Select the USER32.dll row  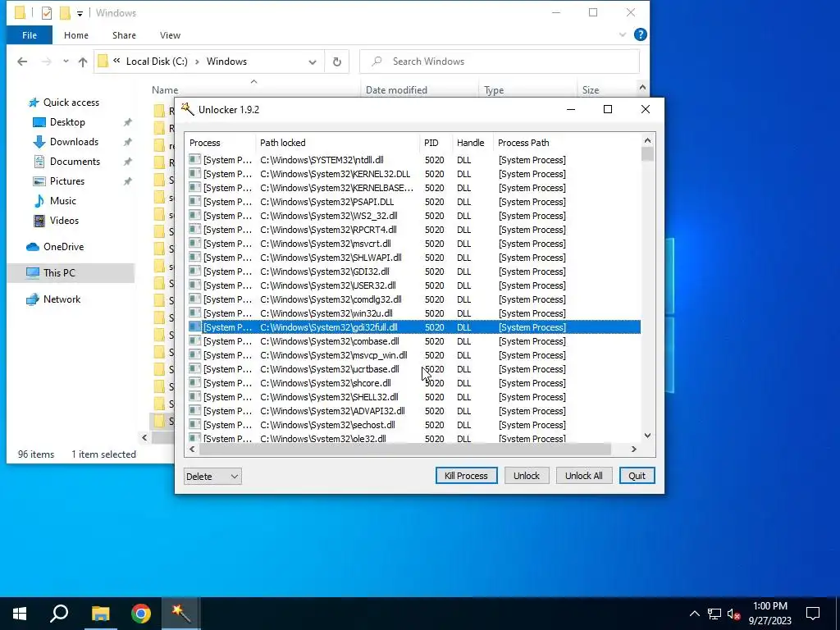tap(414, 285)
